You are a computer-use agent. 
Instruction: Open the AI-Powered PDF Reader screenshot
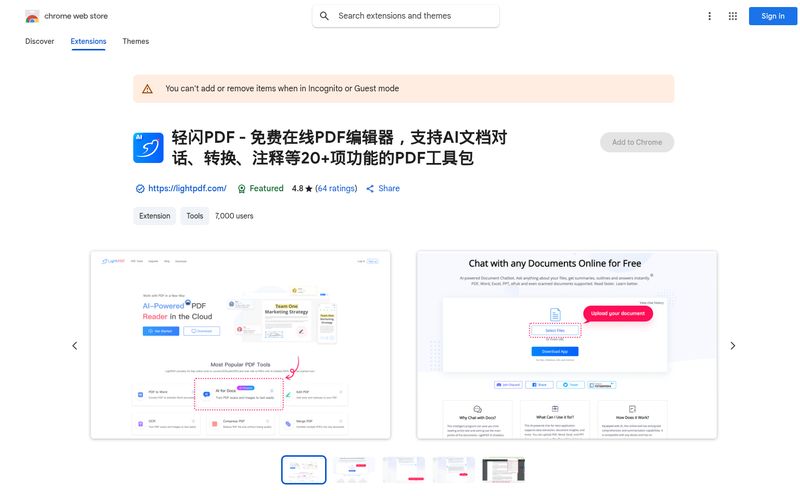pos(240,345)
